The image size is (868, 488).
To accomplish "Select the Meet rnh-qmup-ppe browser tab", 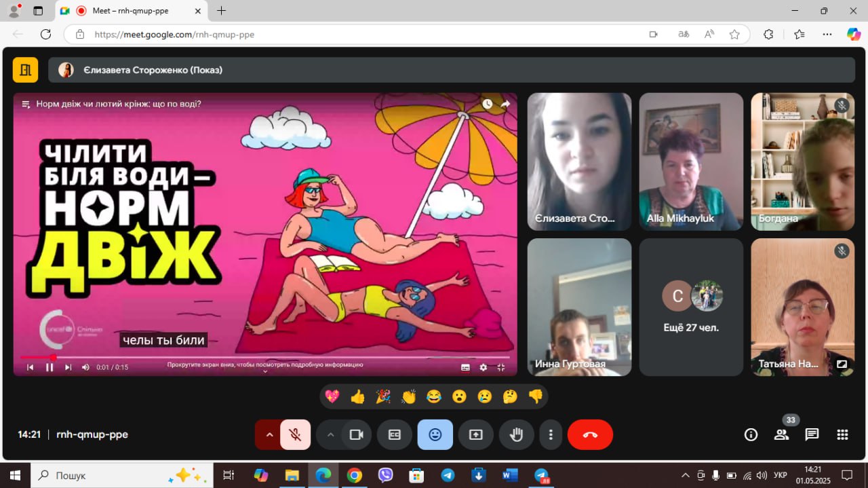I will (x=129, y=11).
